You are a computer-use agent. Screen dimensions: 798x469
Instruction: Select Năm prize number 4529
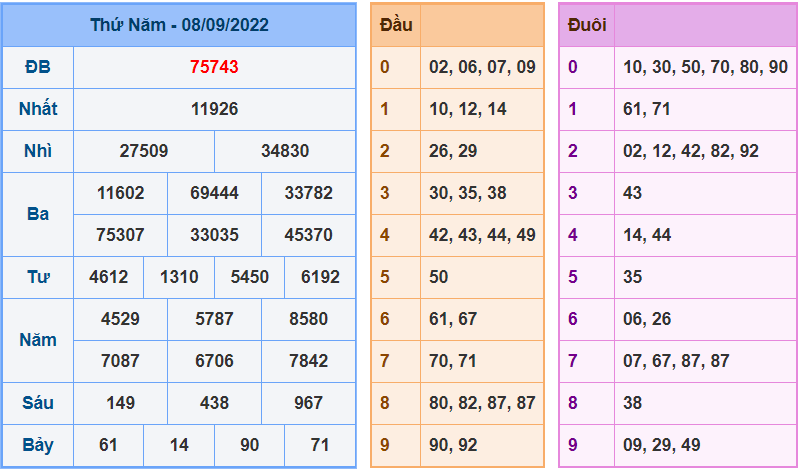click(120, 319)
